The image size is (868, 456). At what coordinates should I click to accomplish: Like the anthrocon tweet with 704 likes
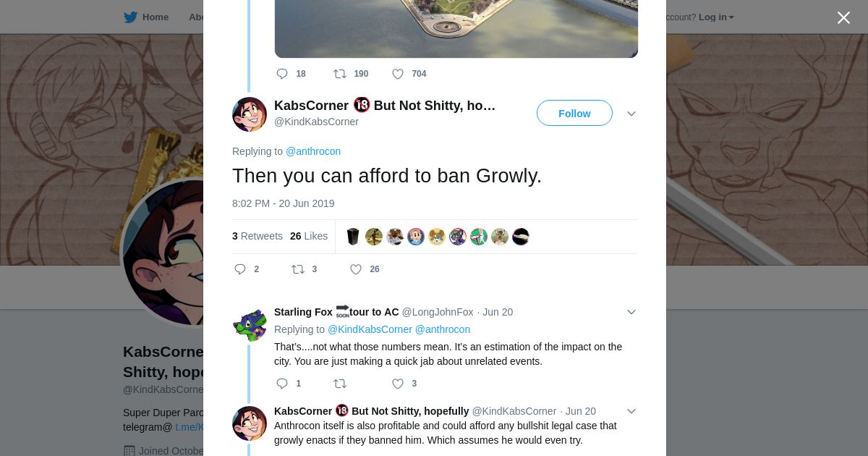(398, 74)
